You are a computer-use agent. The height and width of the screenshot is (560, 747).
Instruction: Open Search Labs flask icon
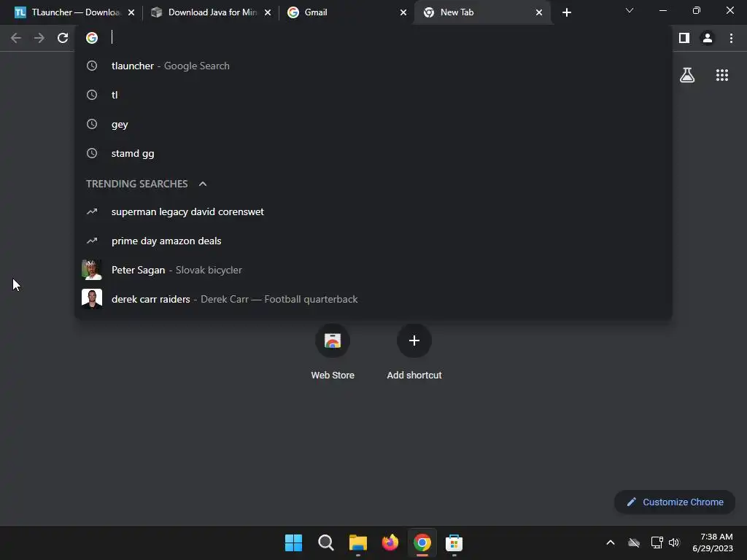(x=687, y=75)
